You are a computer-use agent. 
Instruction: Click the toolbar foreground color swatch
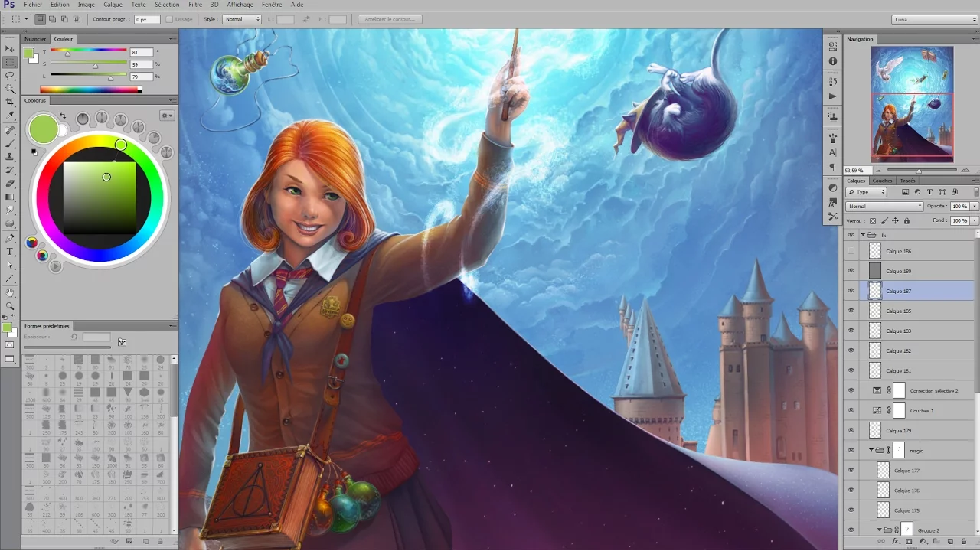point(7,328)
